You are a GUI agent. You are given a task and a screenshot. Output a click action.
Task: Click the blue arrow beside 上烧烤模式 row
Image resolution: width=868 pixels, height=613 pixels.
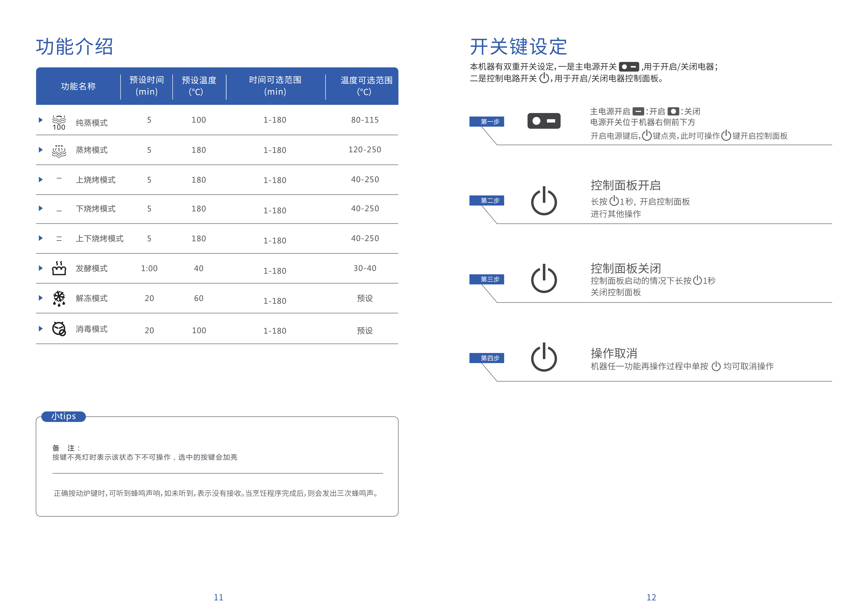pyautogui.click(x=41, y=180)
